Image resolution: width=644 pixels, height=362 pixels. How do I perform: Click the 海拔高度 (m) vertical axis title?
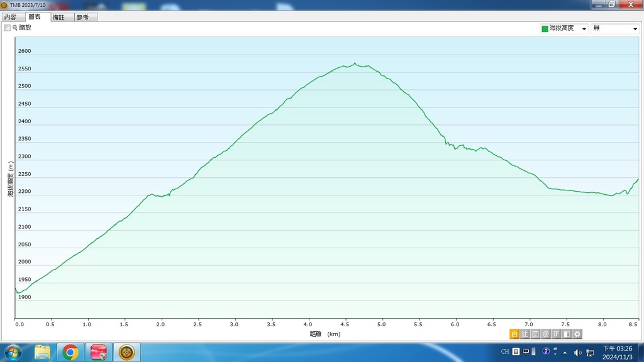coord(11,179)
